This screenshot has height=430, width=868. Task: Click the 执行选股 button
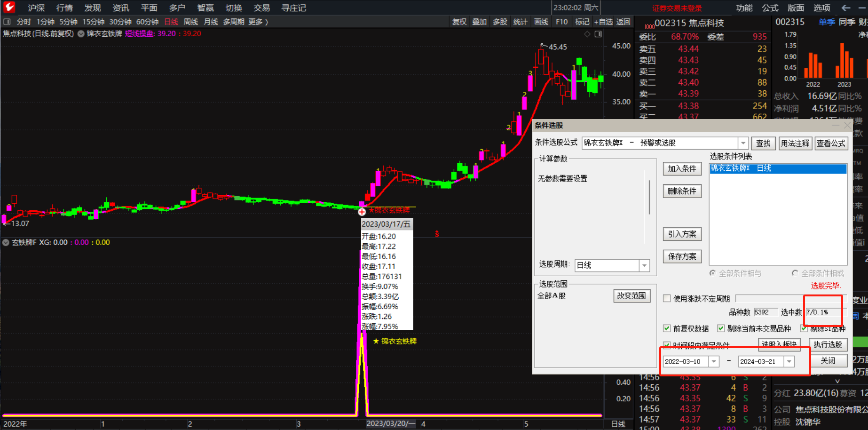[x=828, y=345]
